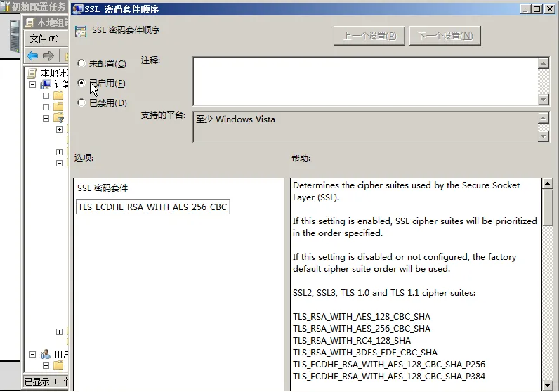559x392 pixels.
Task: Select the 已禁用(D) radio button
Action: point(81,103)
